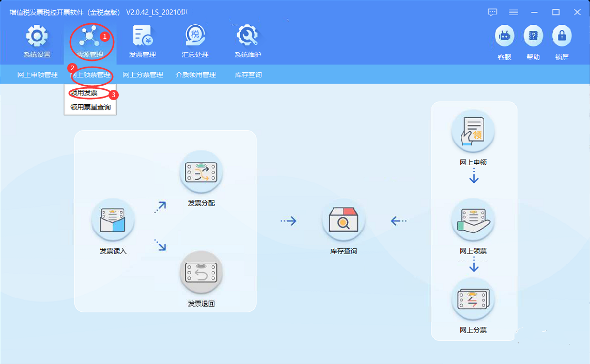
Task: Open 介质领用管理 submenu tab
Action: coord(196,75)
